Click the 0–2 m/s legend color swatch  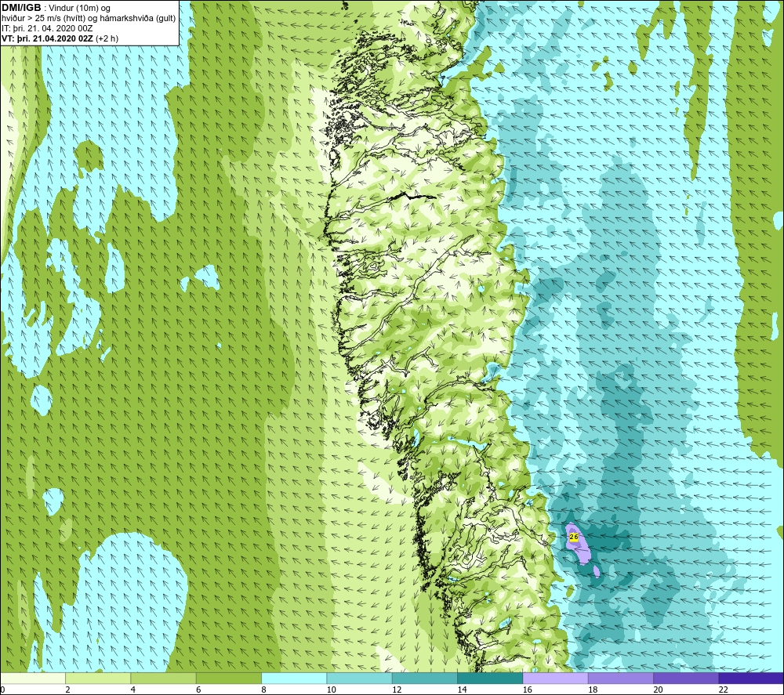pyautogui.click(x=33, y=678)
